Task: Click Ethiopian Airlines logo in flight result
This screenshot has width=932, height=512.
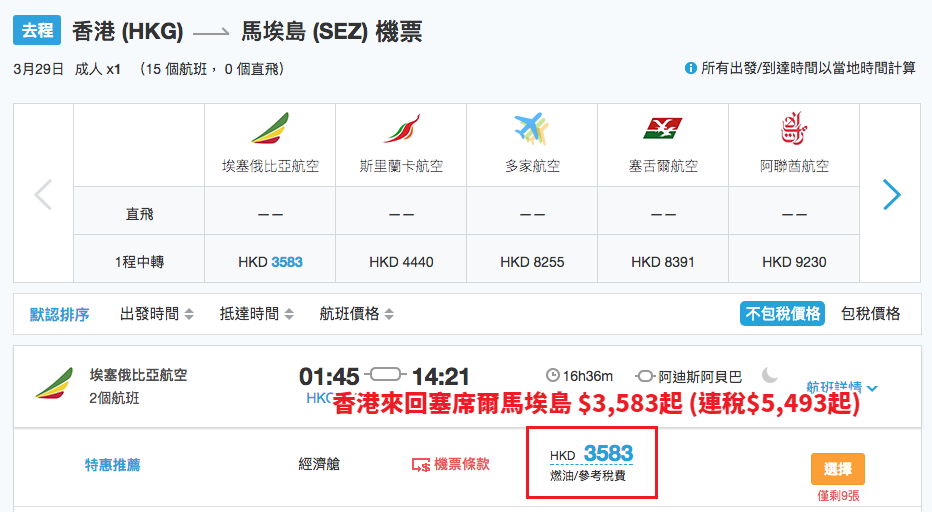Action: 54,384
